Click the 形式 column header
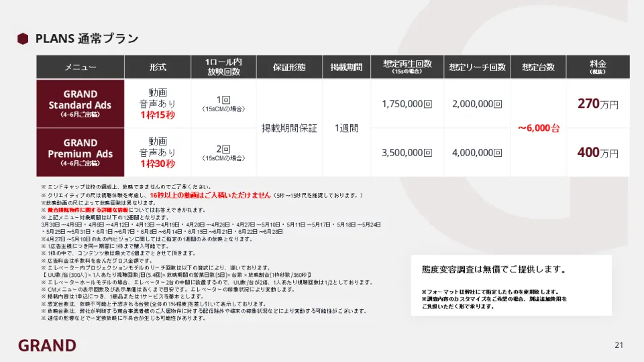This screenshot has height=362, width=644. (x=158, y=68)
